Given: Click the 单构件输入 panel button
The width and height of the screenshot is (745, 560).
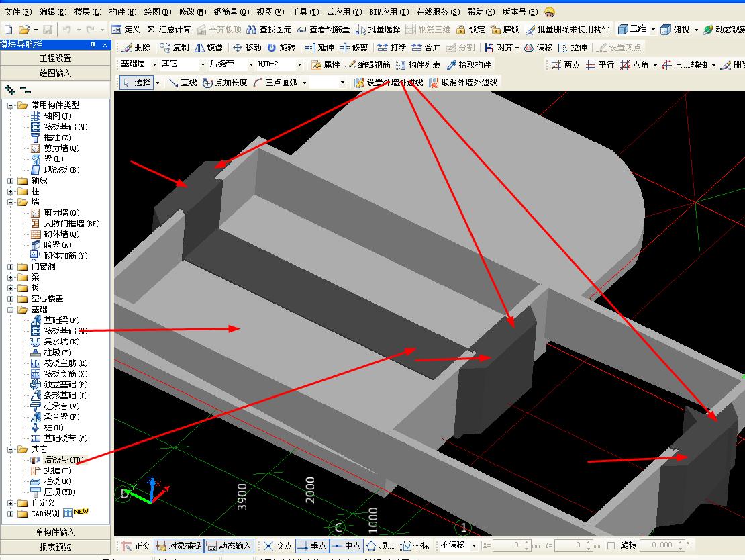Looking at the screenshot, I should point(55,532).
